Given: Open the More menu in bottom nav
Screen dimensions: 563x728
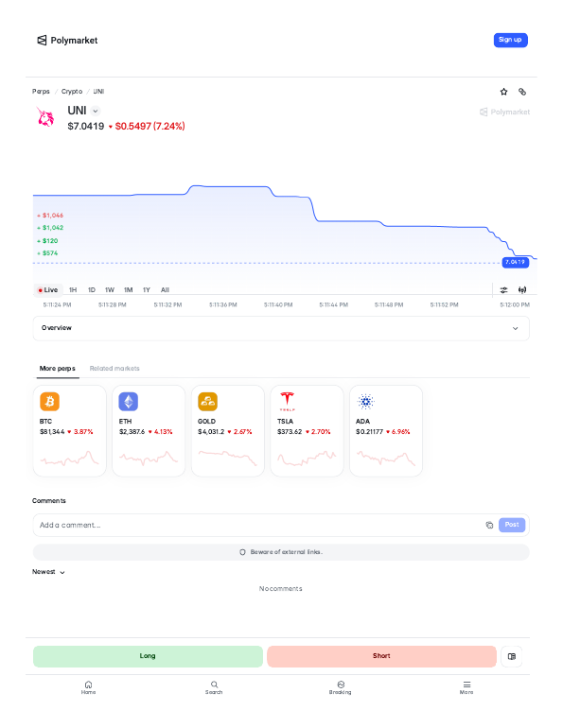Looking at the screenshot, I should 466,687.
